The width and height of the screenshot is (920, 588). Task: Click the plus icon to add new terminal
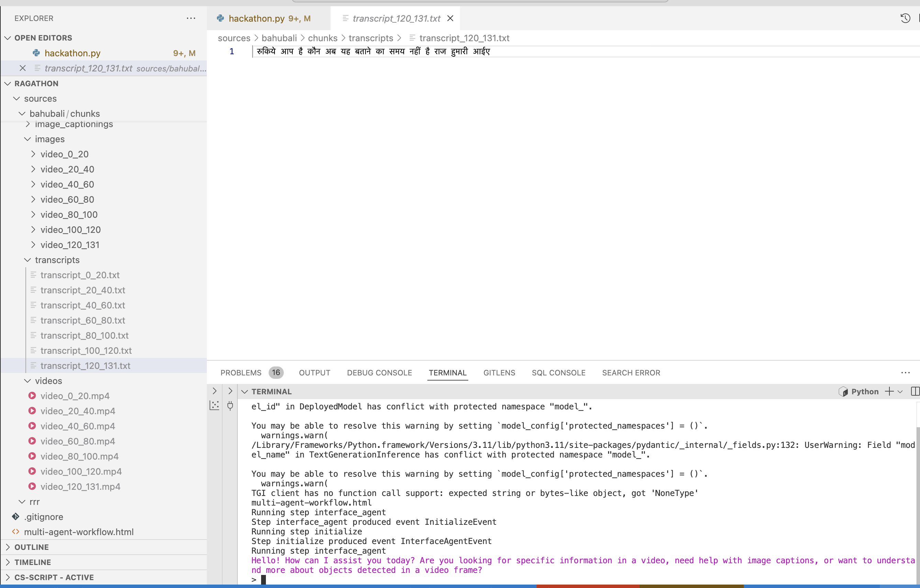(889, 392)
